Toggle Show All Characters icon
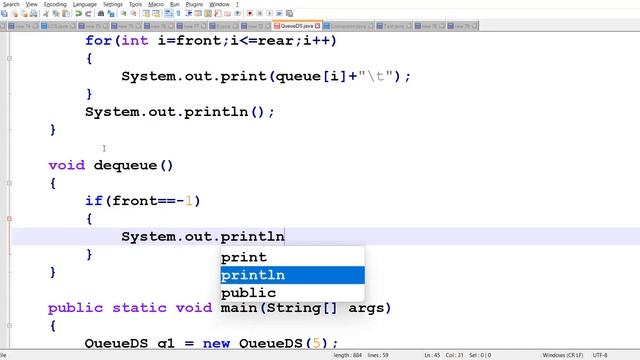This screenshot has height=360, width=640. 178,13
